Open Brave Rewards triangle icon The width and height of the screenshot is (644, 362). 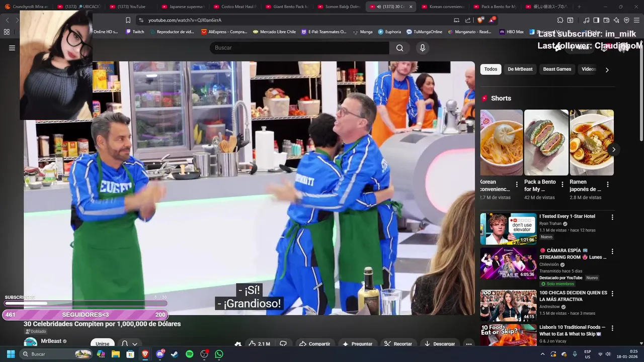492,20
